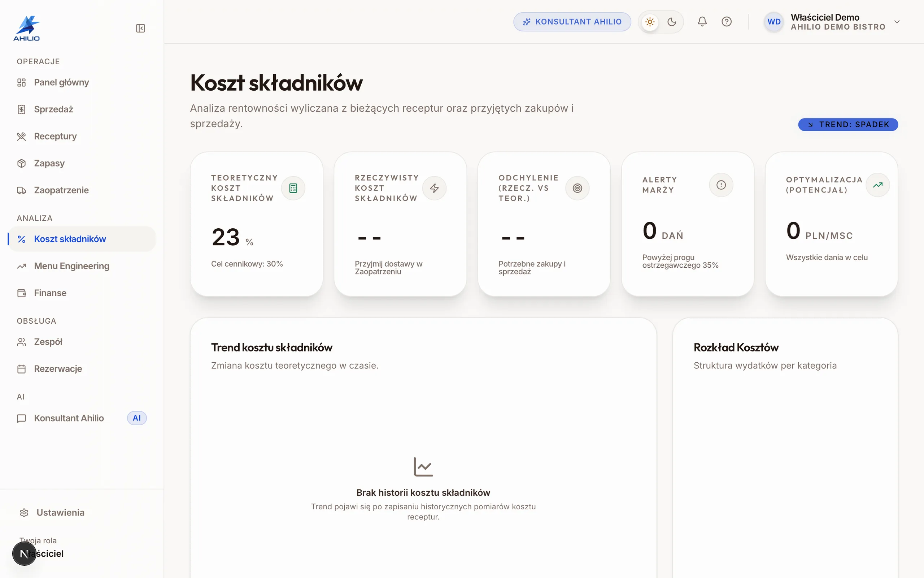This screenshot has width=924, height=578.
Task: Click the 'Cel cennikowy: 30%' text
Action: [247, 264]
